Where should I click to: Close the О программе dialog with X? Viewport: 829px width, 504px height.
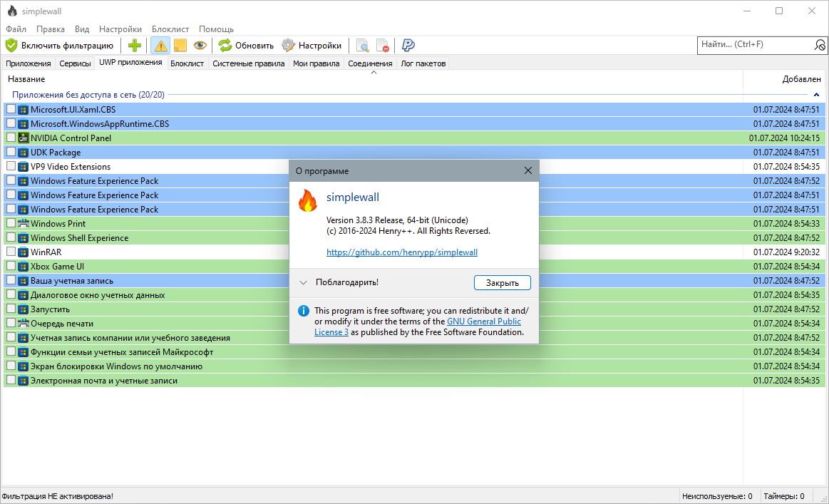pos(527,170)
